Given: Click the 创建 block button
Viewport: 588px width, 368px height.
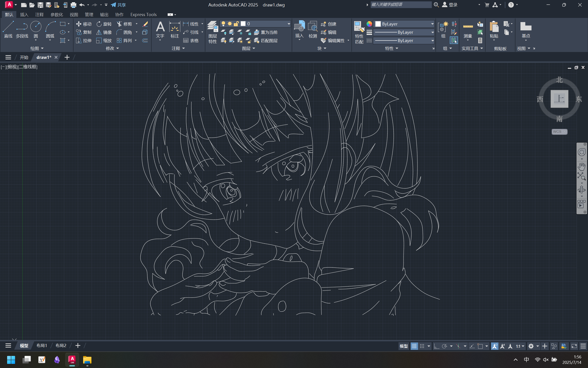Looking at the screenshot, I should point(328,24).
